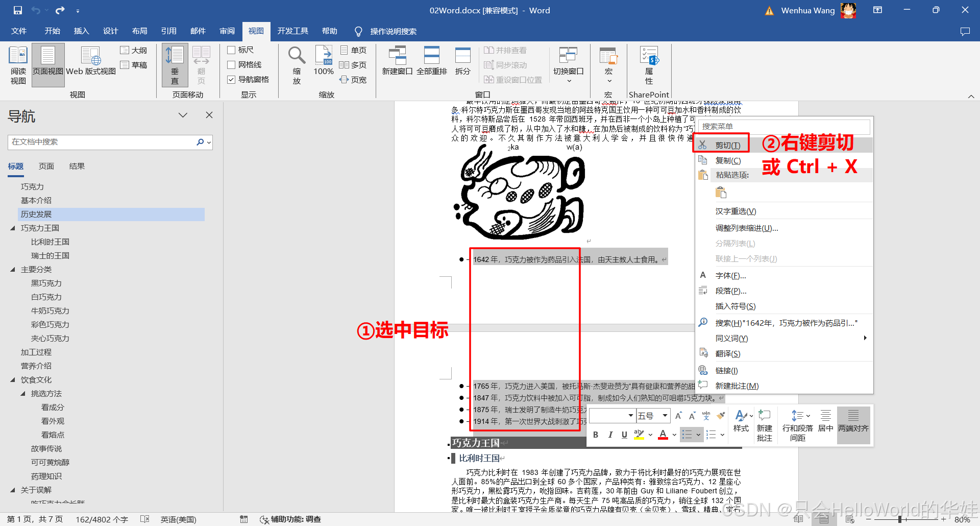Click 链接(I) in the context menu
The image size is (980, 526).
[x=727, y=371]
